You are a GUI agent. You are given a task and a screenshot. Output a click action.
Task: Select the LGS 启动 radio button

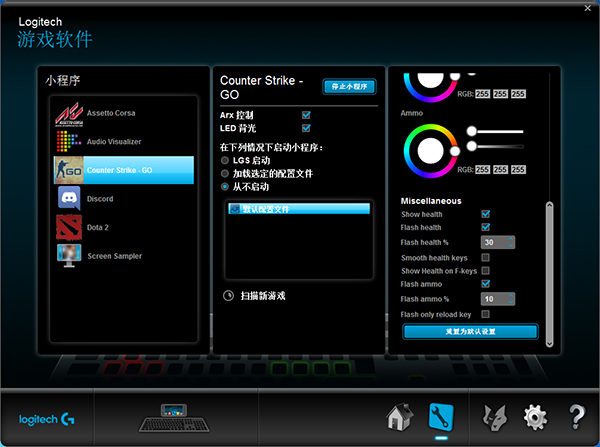[x=225, y=160]
